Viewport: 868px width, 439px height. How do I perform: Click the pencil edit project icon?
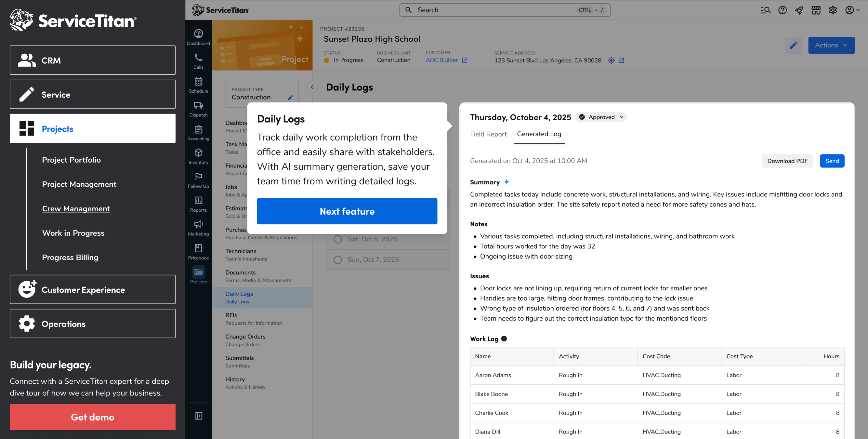coord(793,45)
